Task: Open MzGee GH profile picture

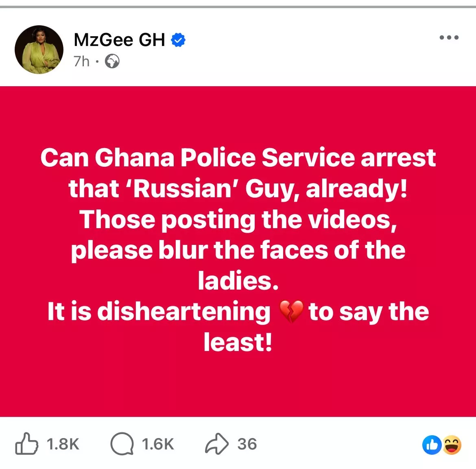Action: (x=39, y=50)
